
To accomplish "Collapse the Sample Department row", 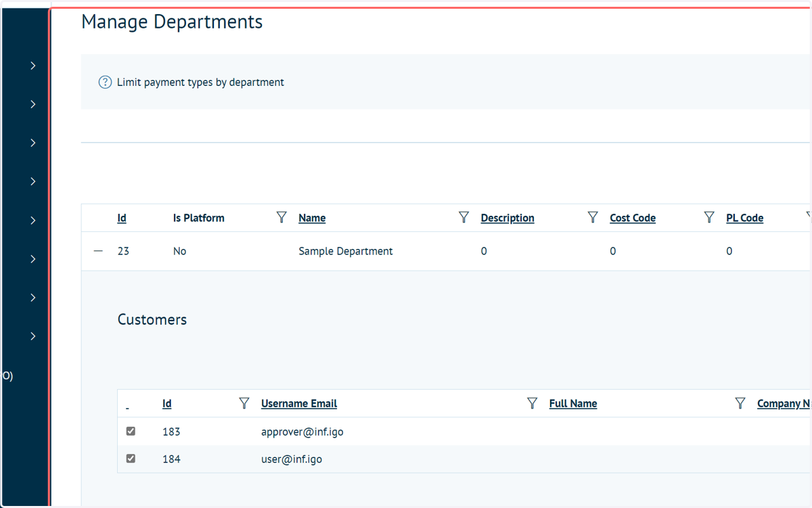I will coord(99,251).
